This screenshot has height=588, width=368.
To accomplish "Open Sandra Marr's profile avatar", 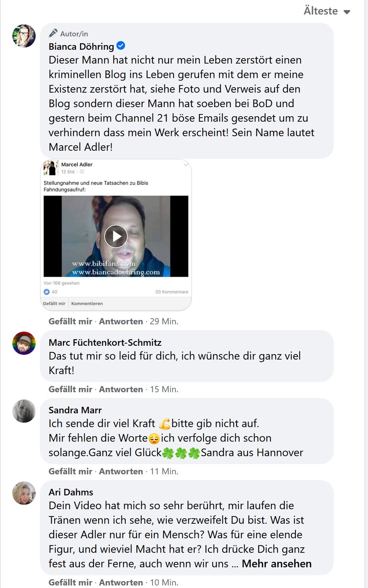I will [x=24, y=411].
